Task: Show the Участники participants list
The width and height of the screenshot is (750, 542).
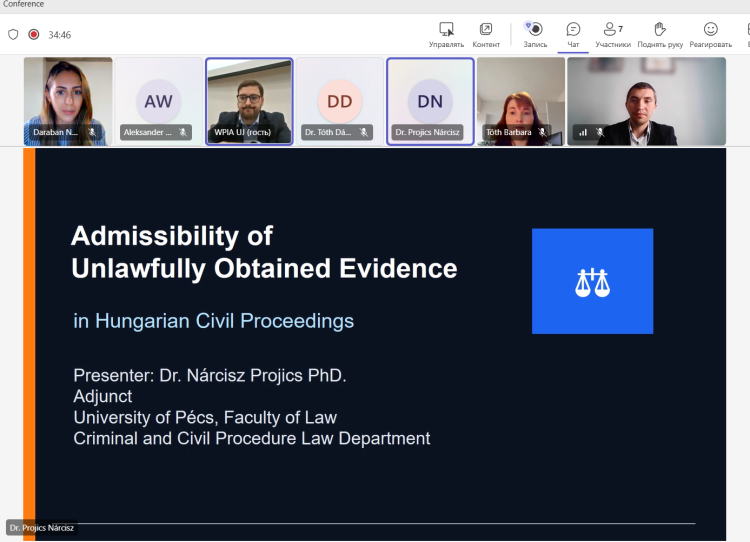Action: (x=613, y=34)
